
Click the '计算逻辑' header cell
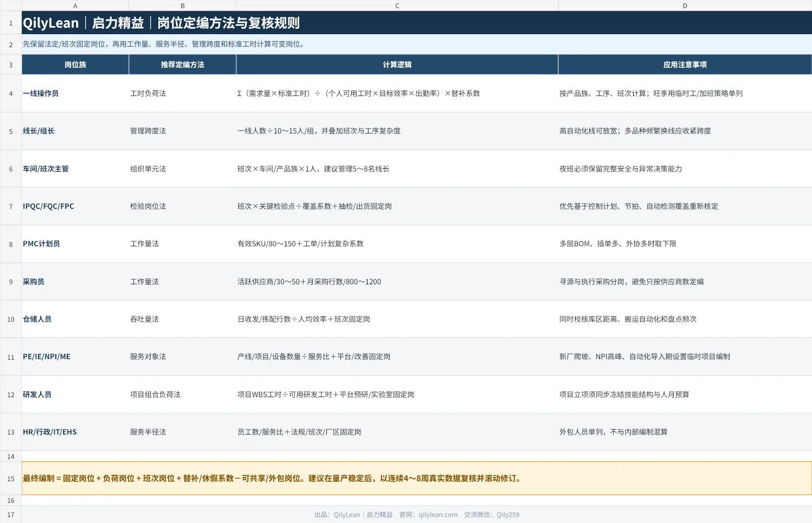click(x=397, y=65)
